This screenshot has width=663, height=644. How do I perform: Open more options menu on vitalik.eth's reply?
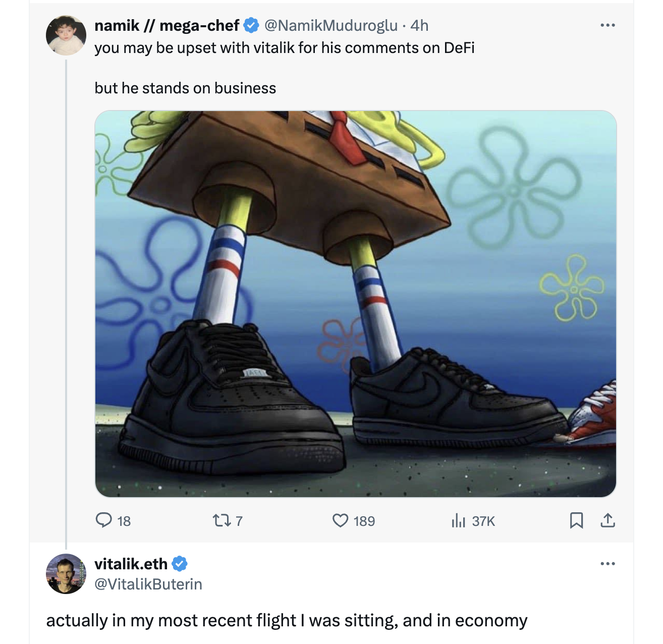[x=607, y=564]
